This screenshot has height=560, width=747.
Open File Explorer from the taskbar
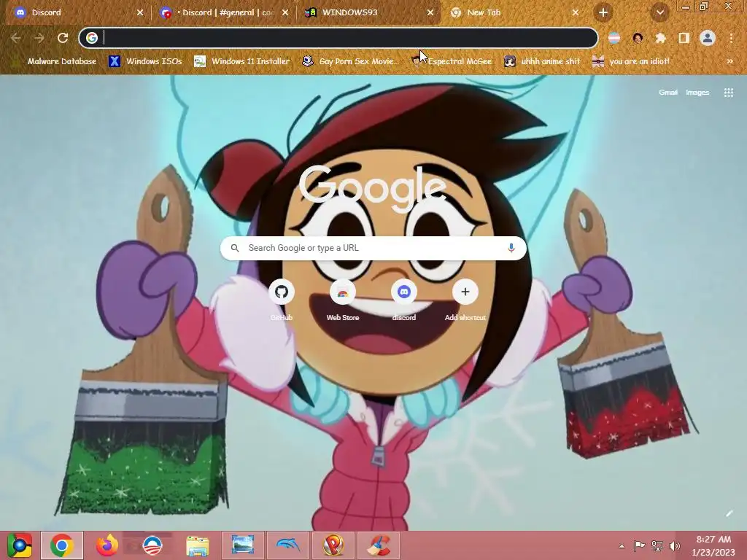tap(197, 545)
